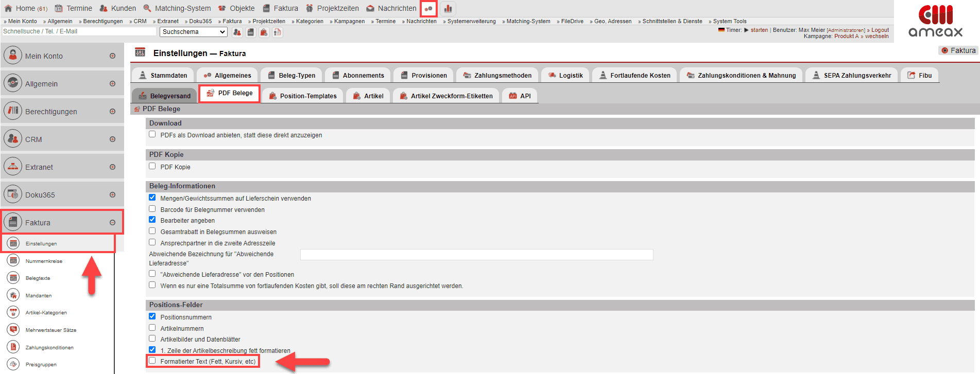Open Mandanten in the Faktura submenu
Screen dimensions: 980x374
(39, 296)
